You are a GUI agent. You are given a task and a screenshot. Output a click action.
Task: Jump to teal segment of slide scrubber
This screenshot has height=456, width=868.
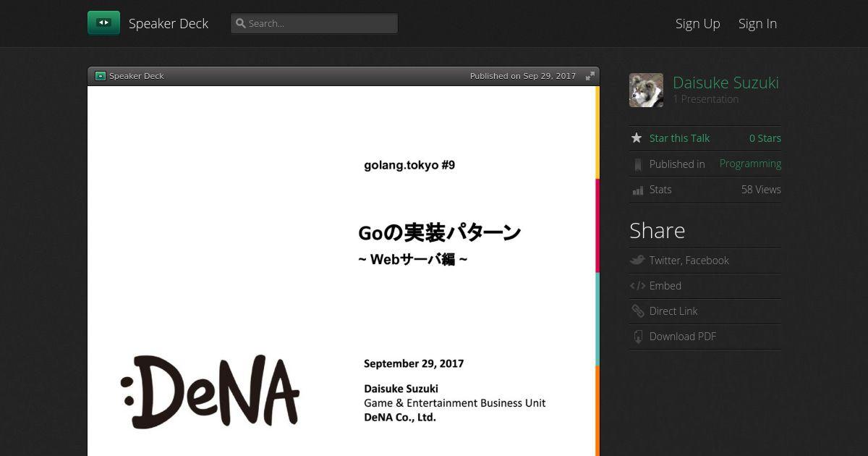[597, 319]
